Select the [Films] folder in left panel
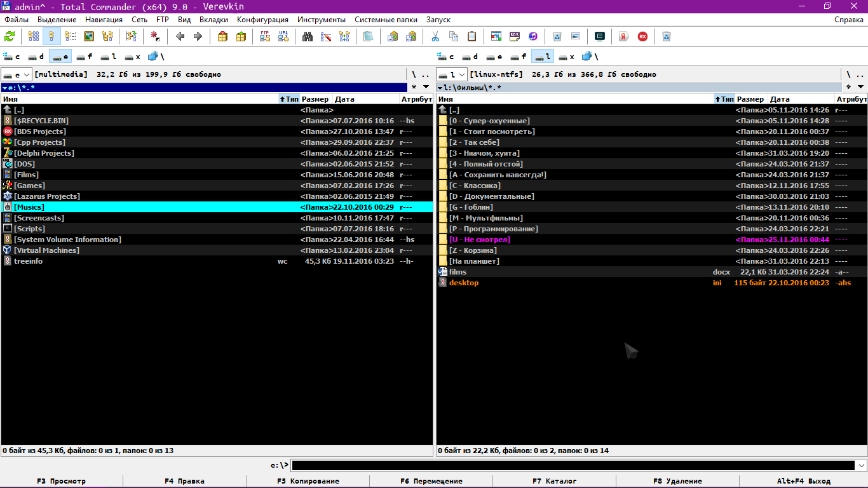This screenshot has width=868, height=488. pos(26,175)
